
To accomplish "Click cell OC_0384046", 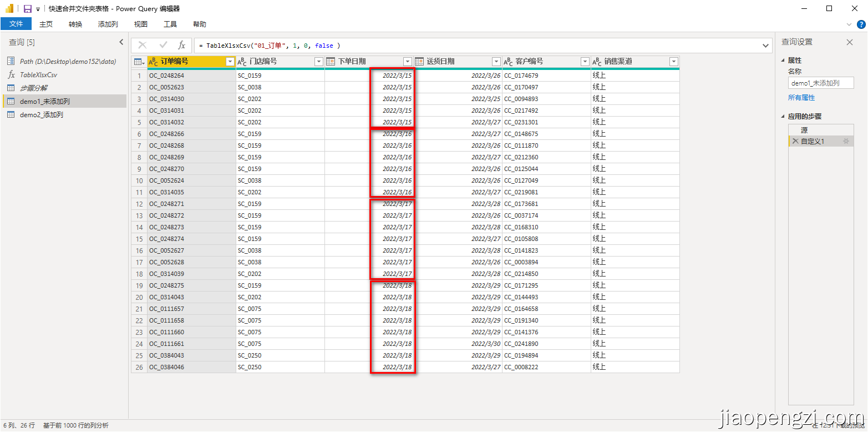I will click(x=192, y=367).
